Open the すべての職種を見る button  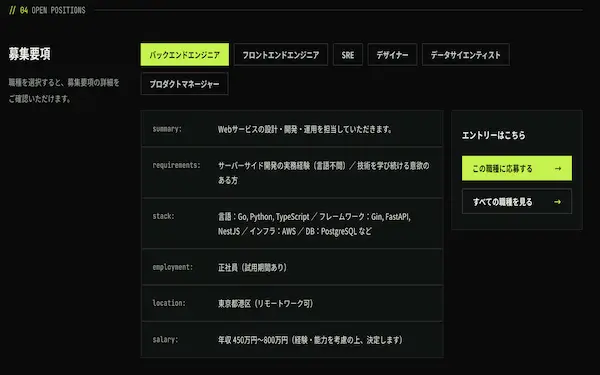517,201
